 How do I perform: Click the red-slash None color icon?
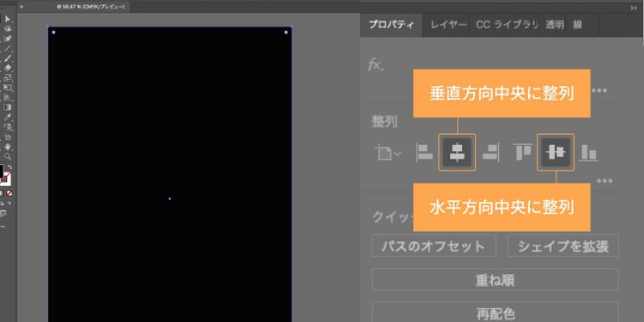[9, 192]
